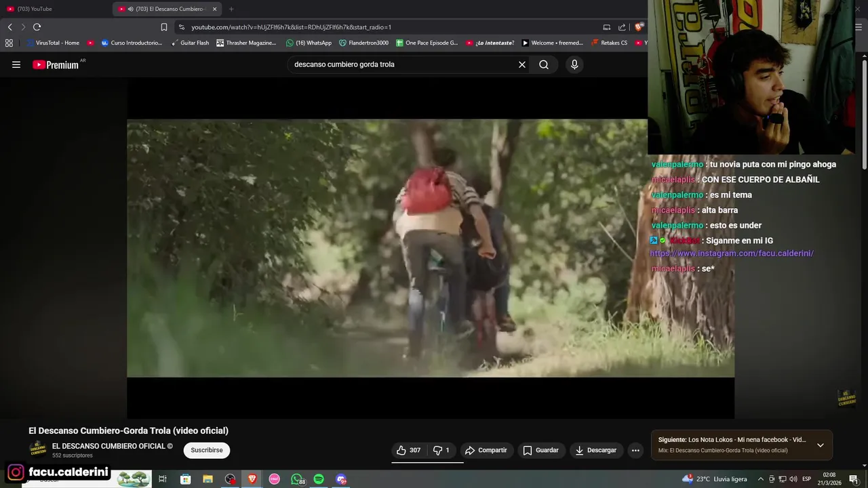Open the Discord taskbar icon
This screenshot has height=488, width=868.
pos(341,479)
